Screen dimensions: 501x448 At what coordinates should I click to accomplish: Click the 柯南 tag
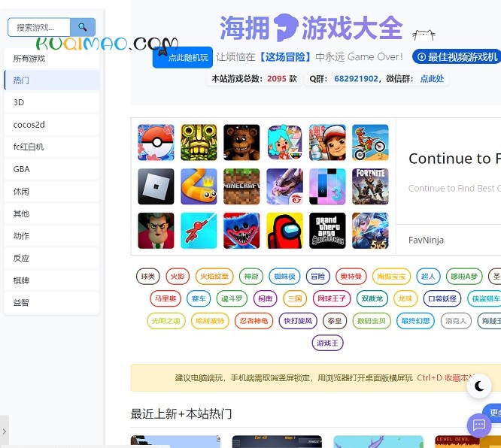point(266,298)
